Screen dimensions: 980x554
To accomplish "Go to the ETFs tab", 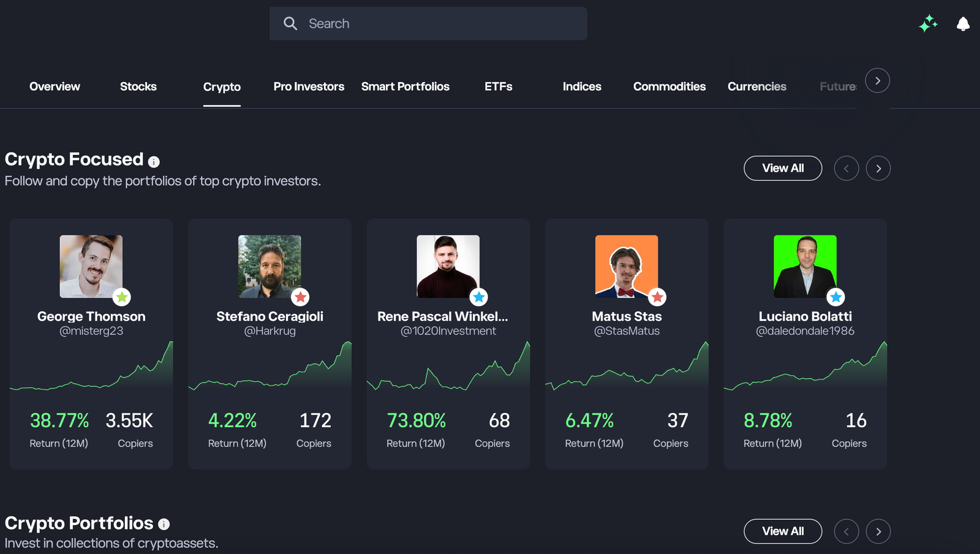I will click(x=499, y=86).
